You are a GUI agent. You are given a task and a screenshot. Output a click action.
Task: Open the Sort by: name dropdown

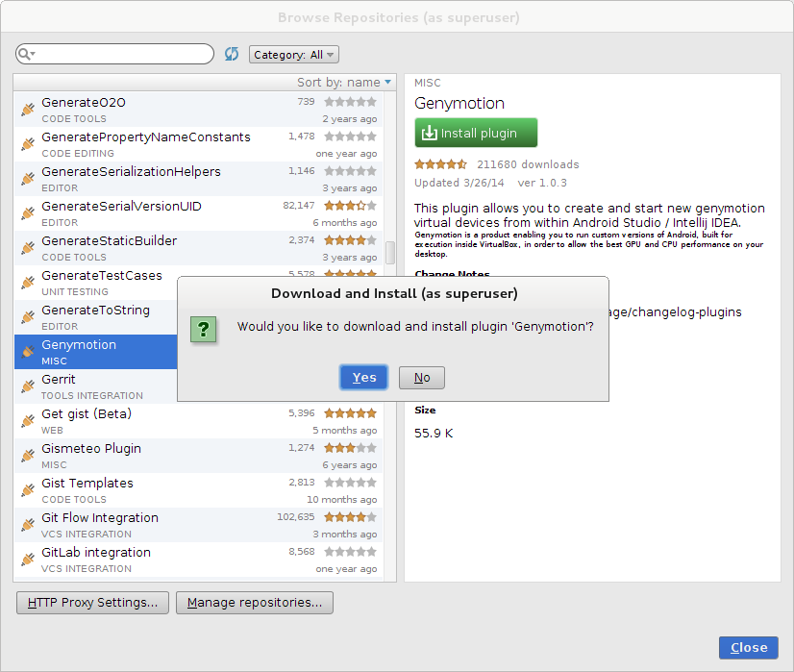tap(344, 82)
